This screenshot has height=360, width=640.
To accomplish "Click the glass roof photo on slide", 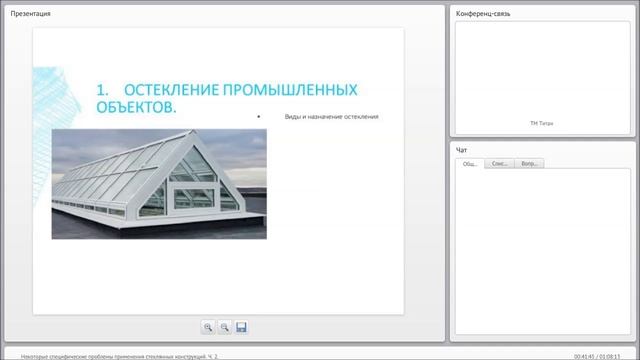I will click(159, 184).
